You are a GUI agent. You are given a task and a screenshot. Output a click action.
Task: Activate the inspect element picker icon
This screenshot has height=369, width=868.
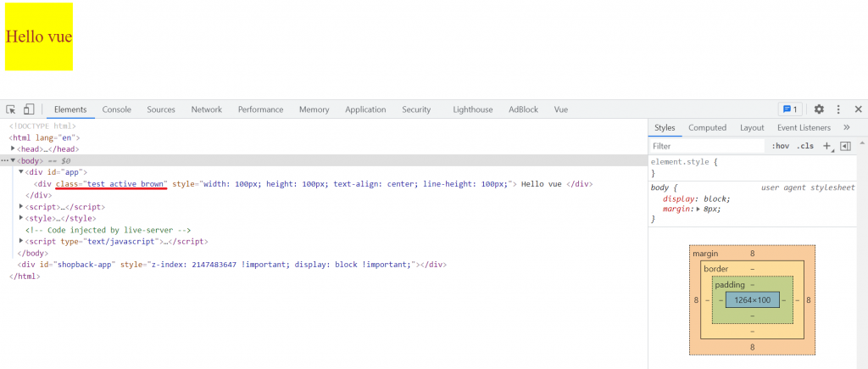[x=11, y=109]
